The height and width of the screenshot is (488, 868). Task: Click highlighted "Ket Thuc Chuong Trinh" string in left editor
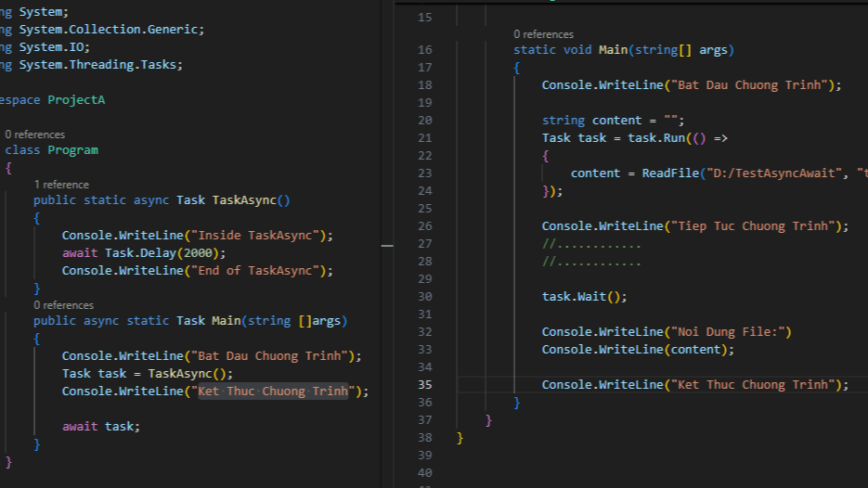coord(273,392)
